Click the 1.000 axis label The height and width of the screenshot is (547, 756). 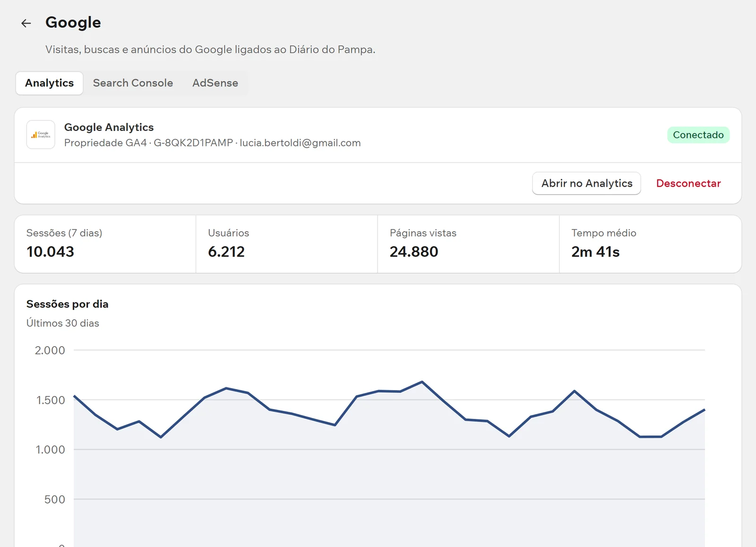[51, 450]
